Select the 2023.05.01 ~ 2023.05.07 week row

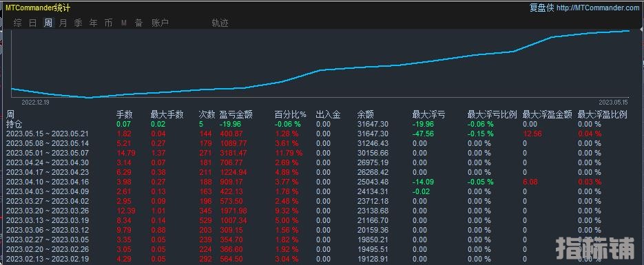(322, 153)
